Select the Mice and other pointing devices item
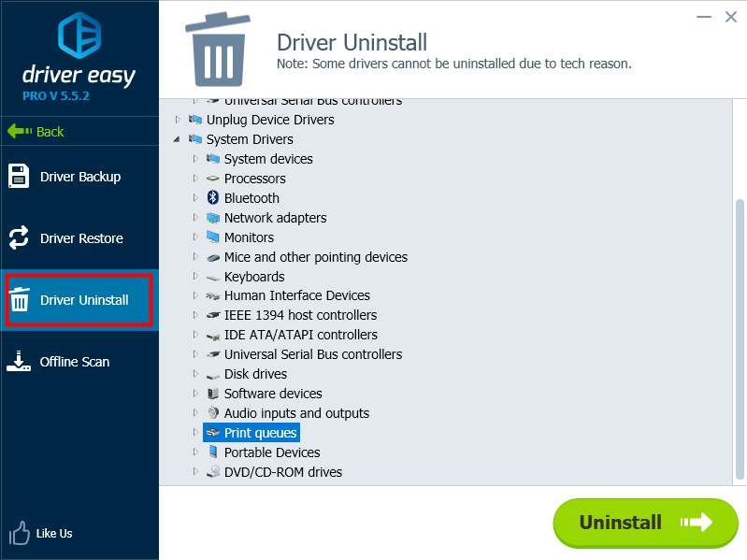Viewport: 747px width, 560px height. (316, 257)
